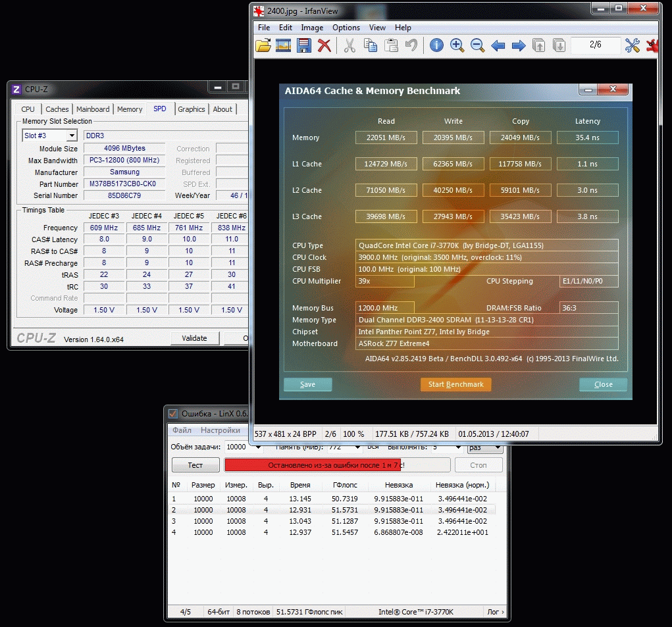
Task: Open the View menu in IrfanView
Action: coord(377,28)
